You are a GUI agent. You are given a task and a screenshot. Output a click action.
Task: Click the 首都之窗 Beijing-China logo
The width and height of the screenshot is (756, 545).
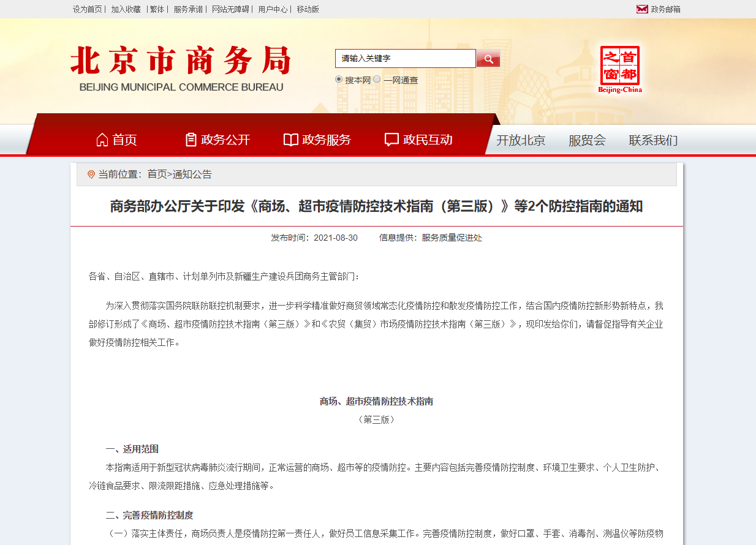coord(620,69)
